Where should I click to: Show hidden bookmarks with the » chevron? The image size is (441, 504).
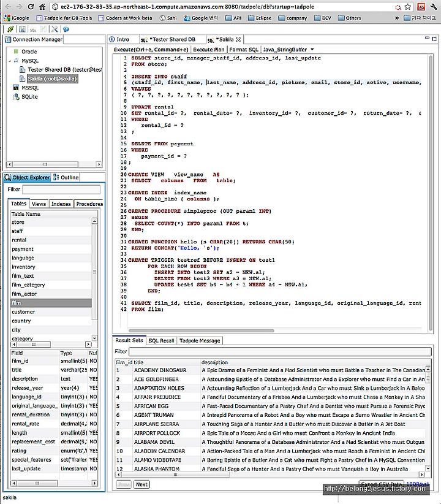[397, 18]
